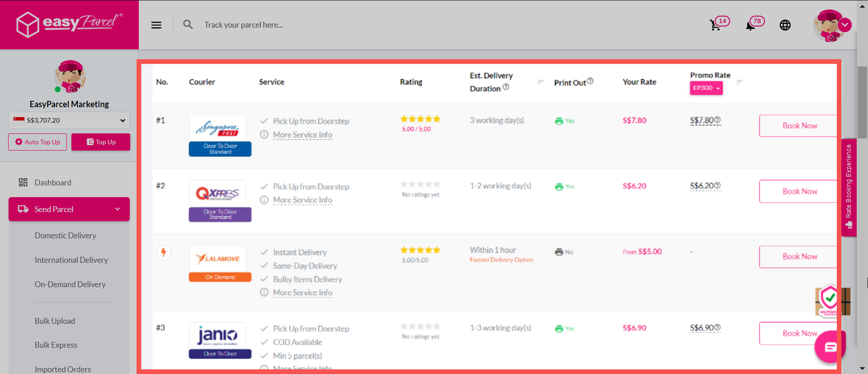Viewport: 868px width, 374px height.
Task: Click the Singapore Post courier logo
Action: [x=217, y=128]
